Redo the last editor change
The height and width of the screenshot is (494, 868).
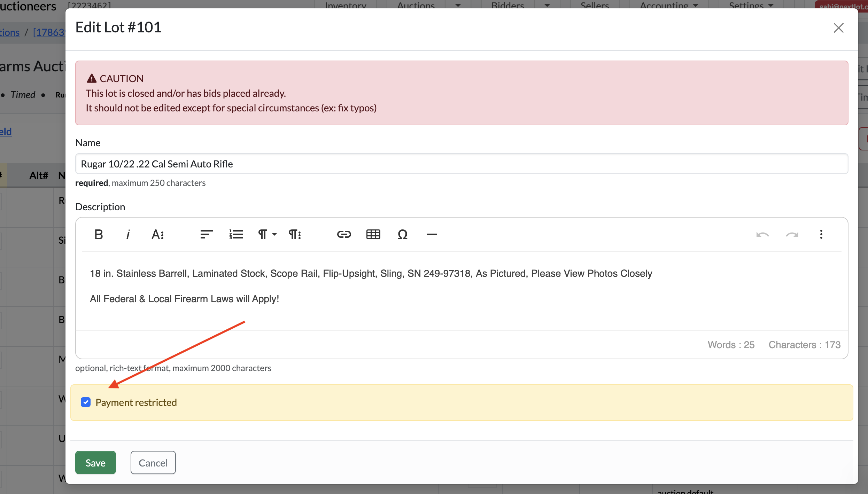point(792,234)
